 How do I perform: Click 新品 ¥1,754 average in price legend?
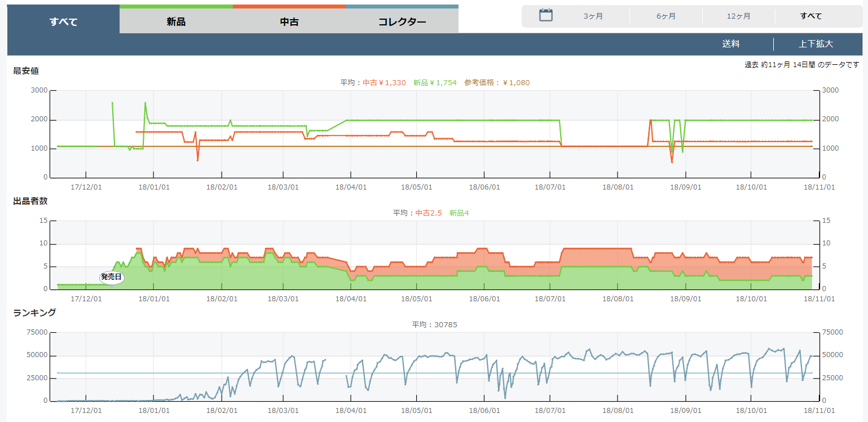(435, 83)
